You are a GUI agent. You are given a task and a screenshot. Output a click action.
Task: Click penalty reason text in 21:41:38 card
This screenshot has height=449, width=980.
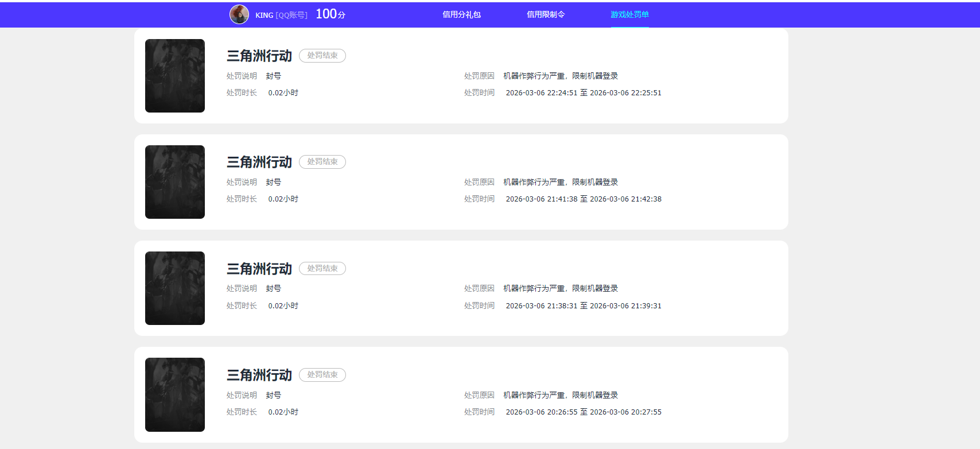[561, 182]
